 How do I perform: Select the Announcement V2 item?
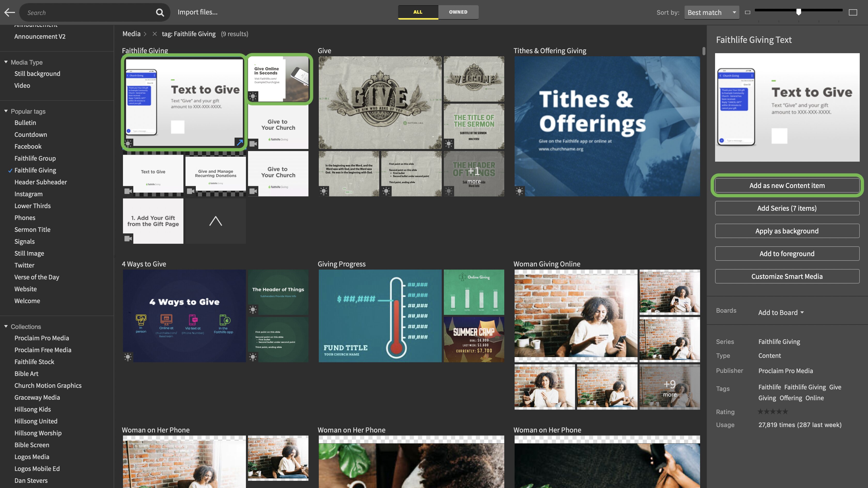40,36
